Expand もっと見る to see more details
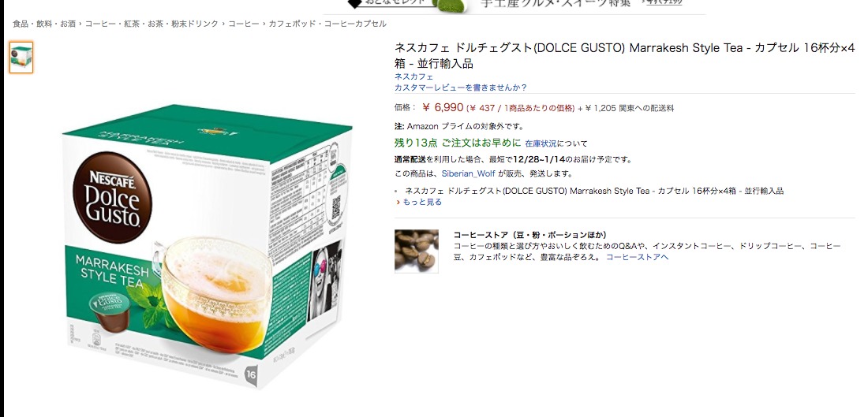The width and height of the screenshot is (868, 417). pyautogui.click(x=422, y=202)
